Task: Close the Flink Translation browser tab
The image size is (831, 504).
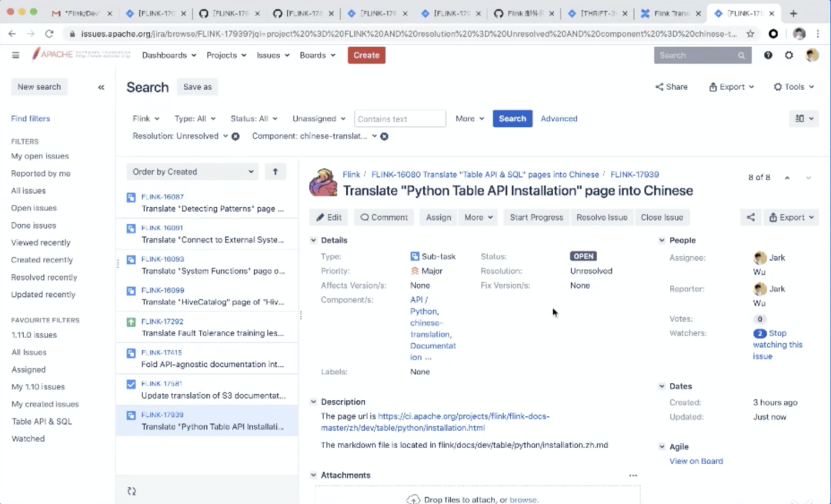Action: pos(698,14)
